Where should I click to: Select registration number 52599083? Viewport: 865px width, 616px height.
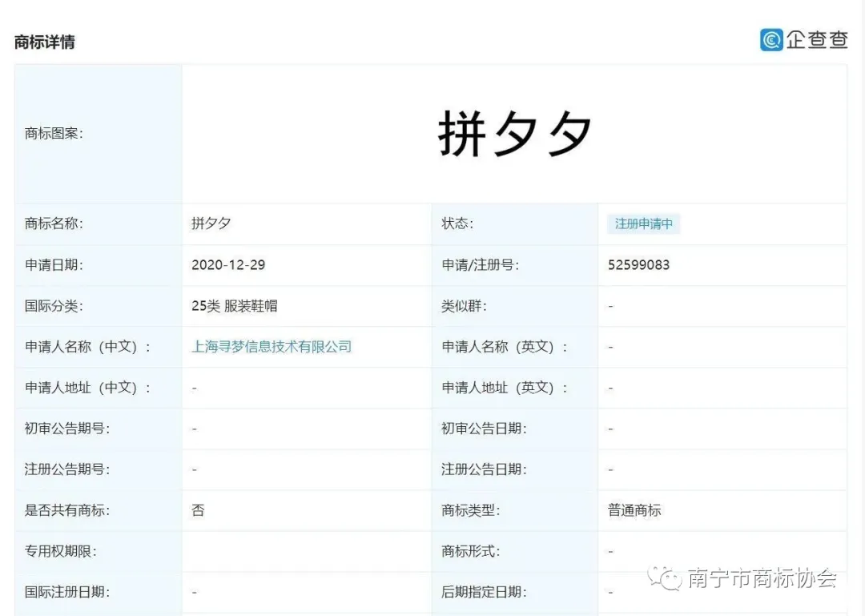(639, 265)
